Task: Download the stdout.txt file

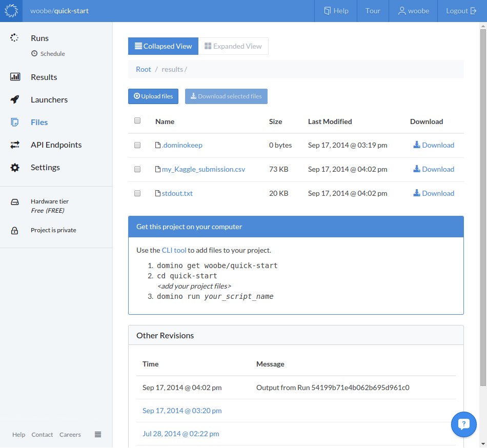Action: pyautogui.click(x=433, y=193)
